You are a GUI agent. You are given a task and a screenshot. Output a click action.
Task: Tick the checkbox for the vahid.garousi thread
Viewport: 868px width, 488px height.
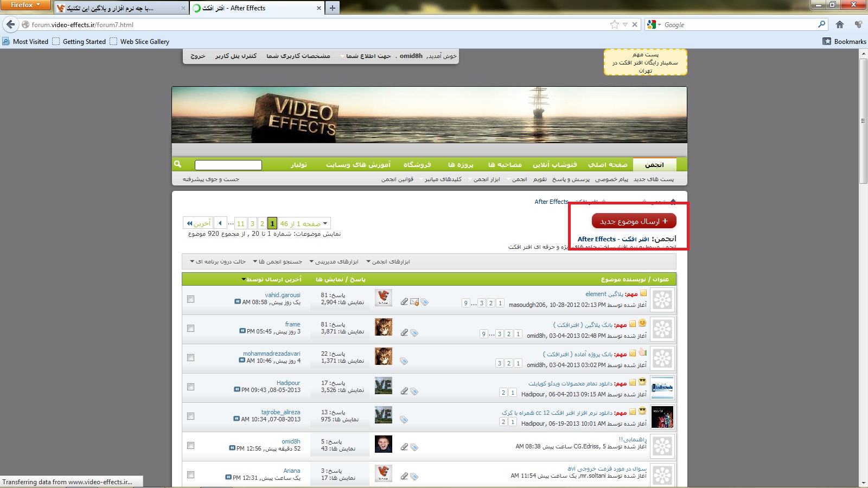(190, 299)
